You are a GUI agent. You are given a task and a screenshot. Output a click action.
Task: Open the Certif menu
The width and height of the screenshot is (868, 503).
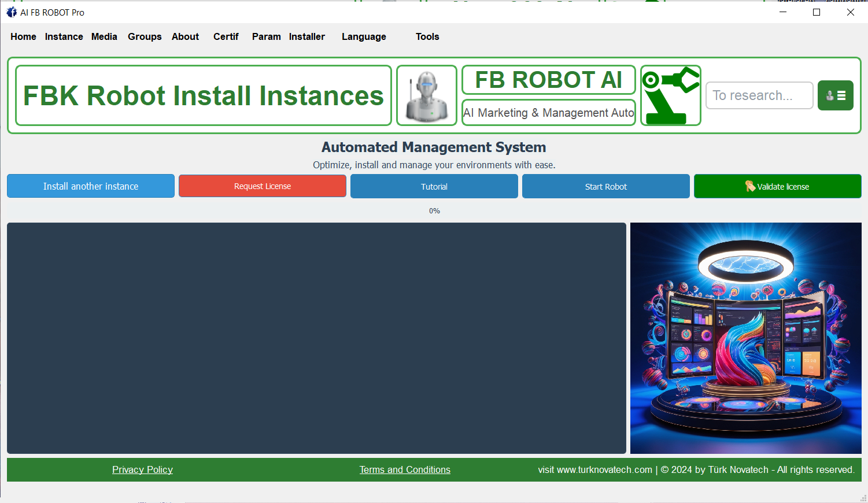[226, 36]
